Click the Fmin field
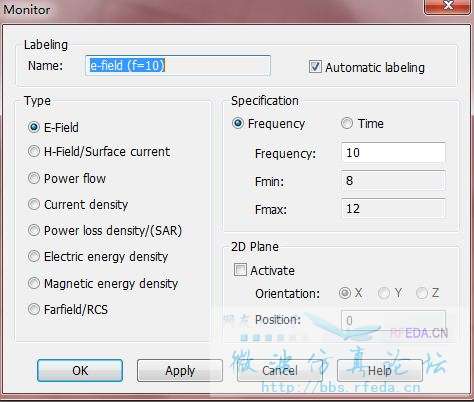474x402 pixels. point(393,181)
